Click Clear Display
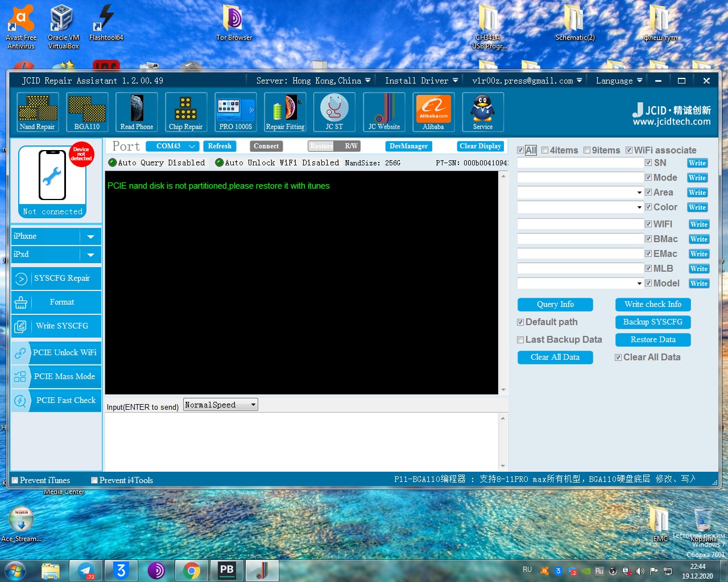Image resolution: width=728 pixels, height=582 pixels. 481,146
